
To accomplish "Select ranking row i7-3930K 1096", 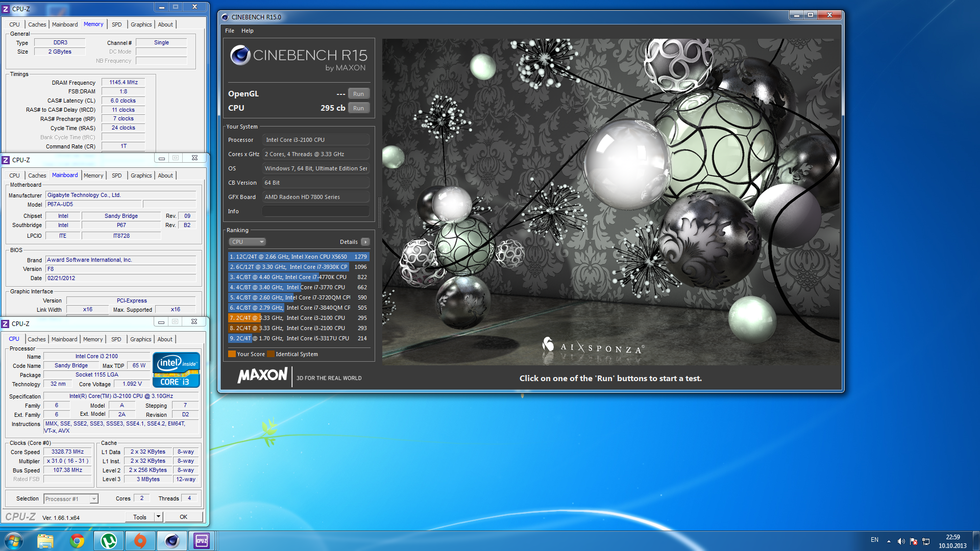I will (x=299, y=267).
